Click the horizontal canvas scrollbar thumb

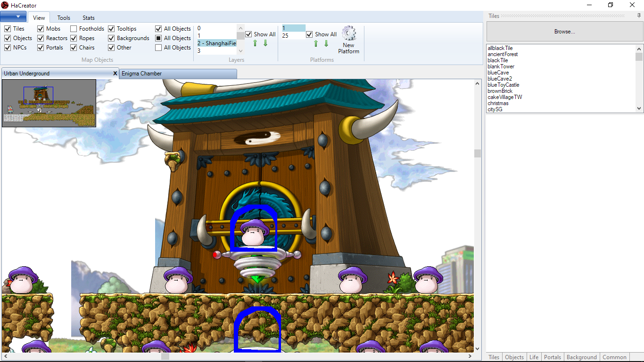pos(165,356)
